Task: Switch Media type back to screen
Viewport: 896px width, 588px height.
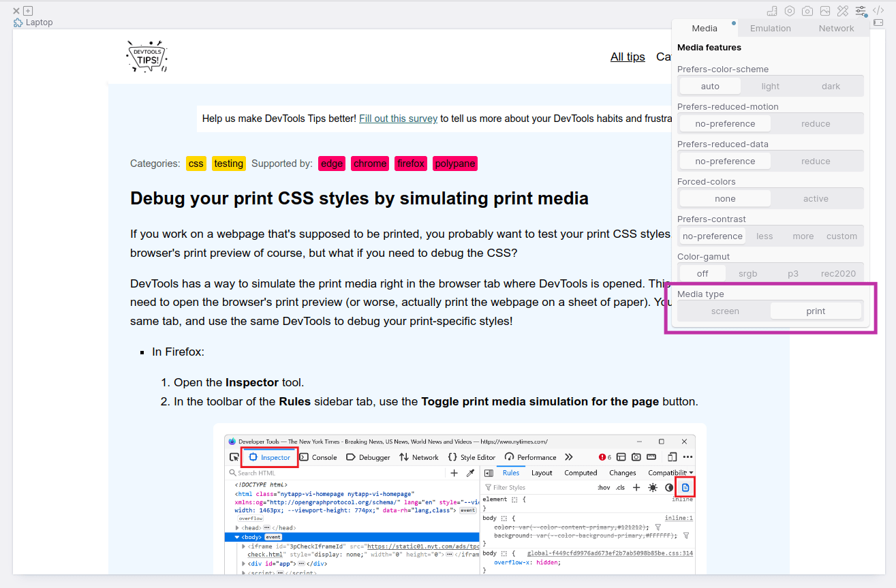Action: coord(725,310)
